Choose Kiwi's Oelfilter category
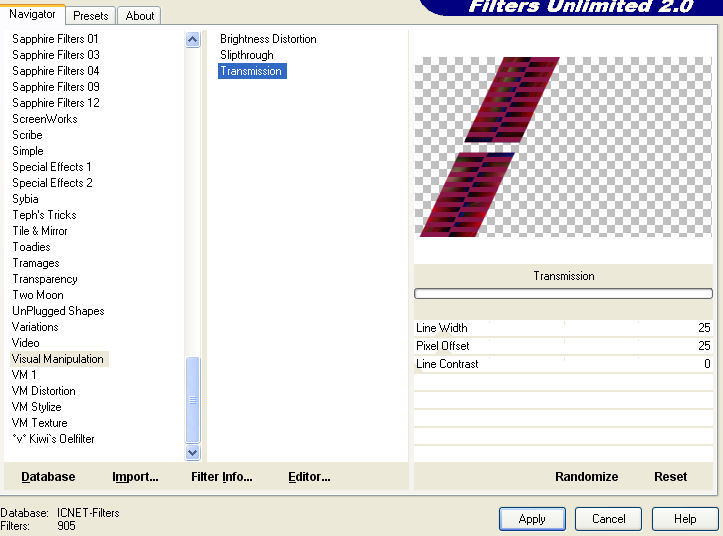723x536 pixels. pos(53,439)
